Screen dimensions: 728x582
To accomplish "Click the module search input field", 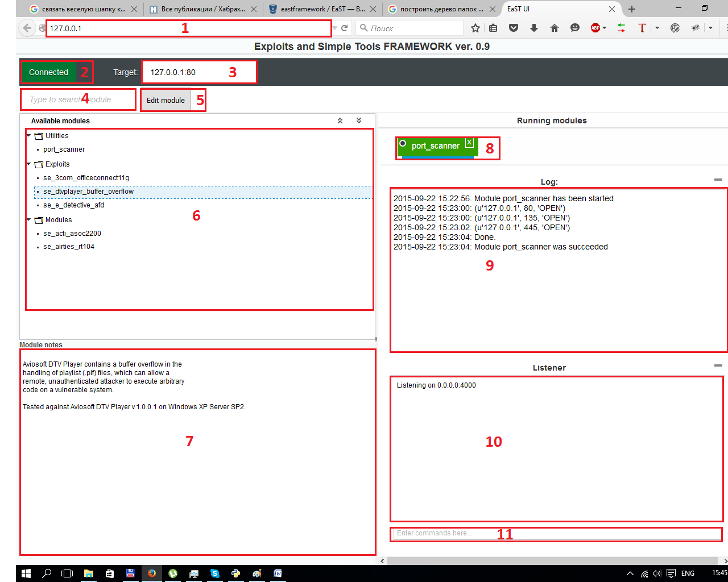I will (x=78, y=99).
